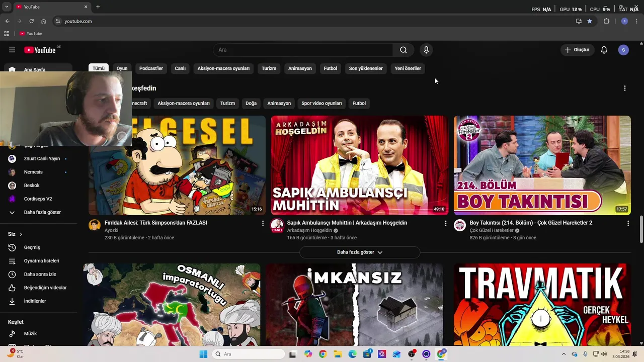This screenshot has height=362, width=644.
Task: Select the Tümü filter chip
Action: pyautogui.click(x=99, y=68)
